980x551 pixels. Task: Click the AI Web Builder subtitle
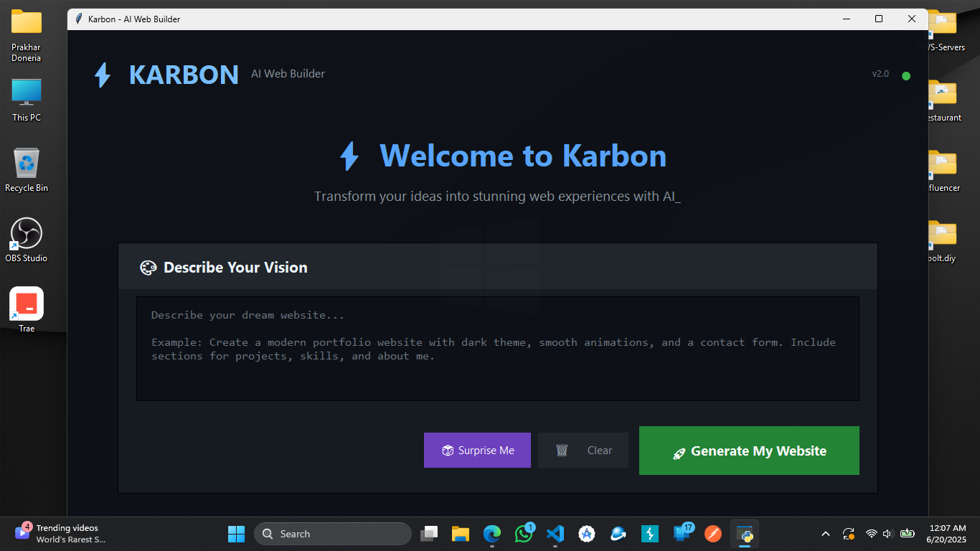(288, 74)
